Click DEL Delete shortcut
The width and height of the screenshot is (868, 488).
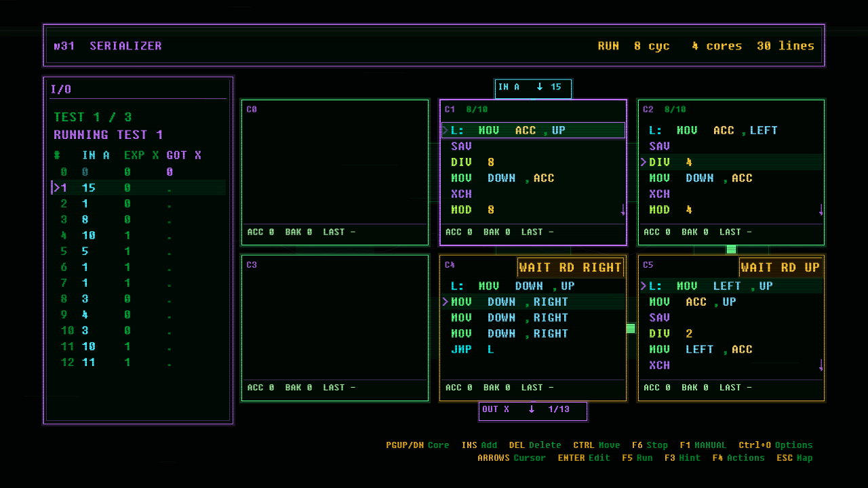click(x=535, y=445)
